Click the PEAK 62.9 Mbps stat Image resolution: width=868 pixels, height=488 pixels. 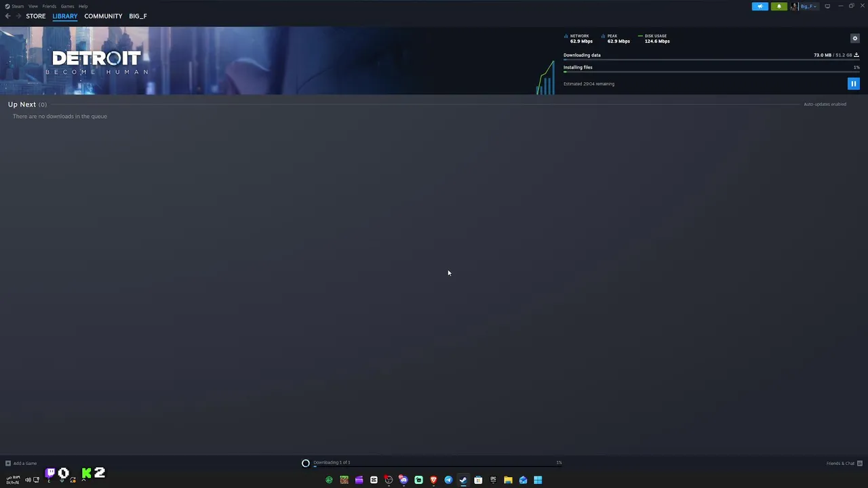(x=616, y=39)
